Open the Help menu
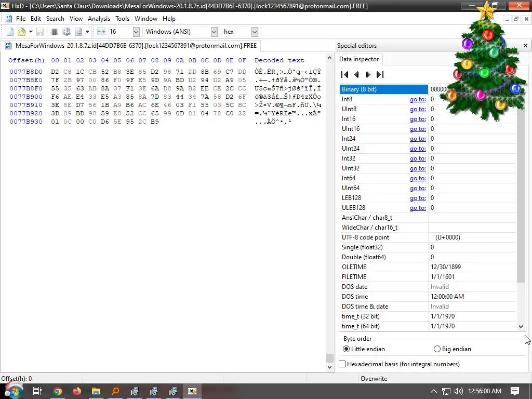Screen dimensions: 532x399 pos(169,19)
